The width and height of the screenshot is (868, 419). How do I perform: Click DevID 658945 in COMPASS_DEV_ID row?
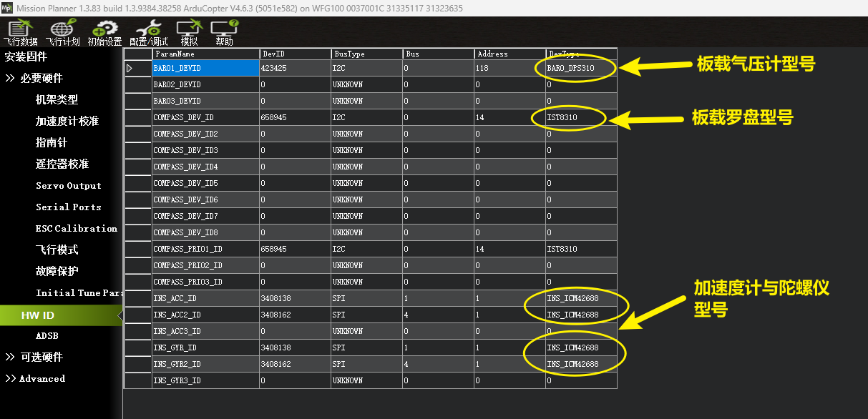[x=295, y=117]
